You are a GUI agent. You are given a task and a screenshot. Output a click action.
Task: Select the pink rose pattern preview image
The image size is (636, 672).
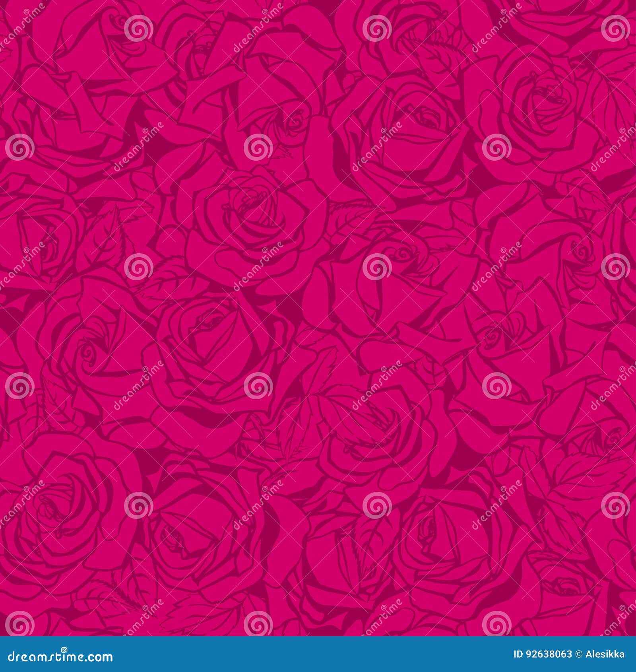(318, 318)
